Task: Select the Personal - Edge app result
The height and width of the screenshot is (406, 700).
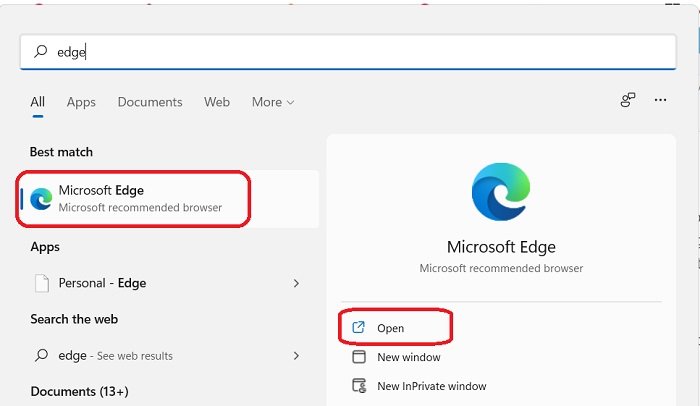Action: (169, 283)
